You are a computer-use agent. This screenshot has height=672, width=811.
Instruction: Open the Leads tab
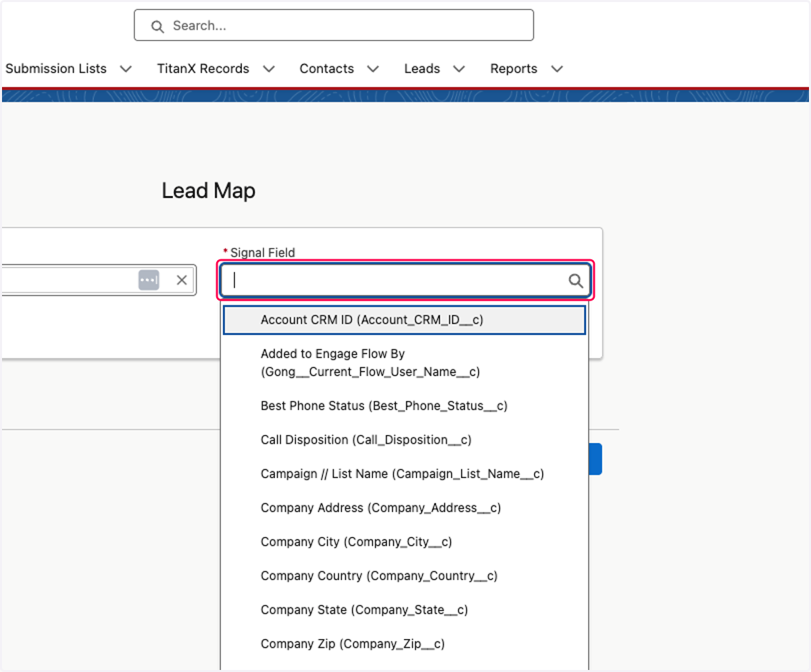[422, 69]
